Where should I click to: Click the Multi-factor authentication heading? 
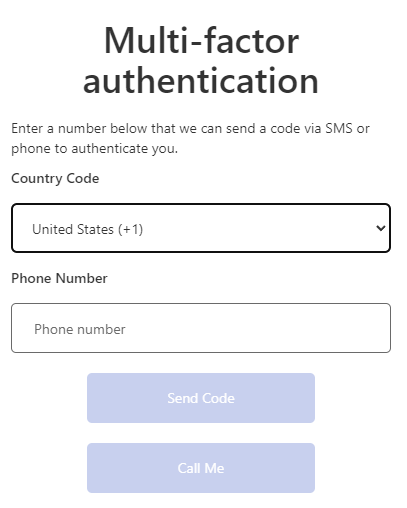(201, 61)
